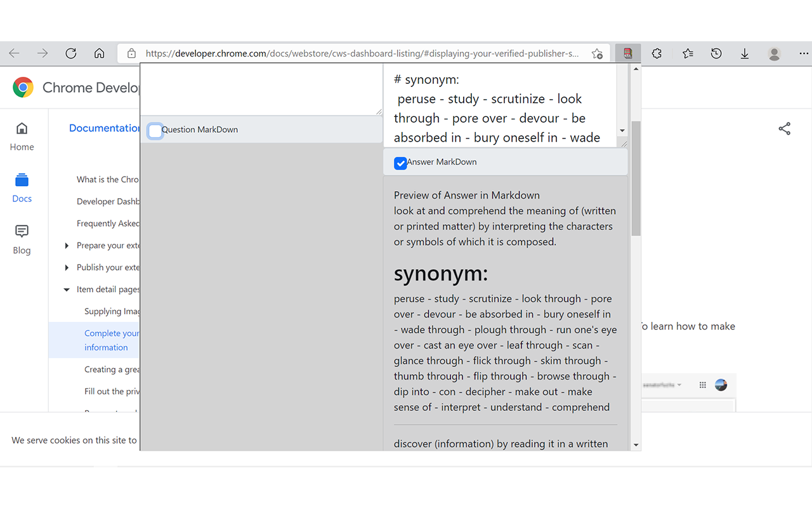Expand Publish your extension section

67,267
